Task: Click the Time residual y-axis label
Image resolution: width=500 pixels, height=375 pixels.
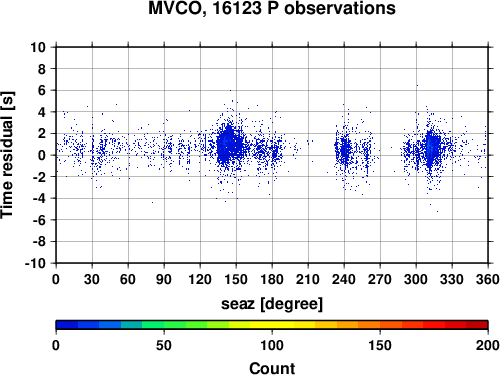Action: 7,155
